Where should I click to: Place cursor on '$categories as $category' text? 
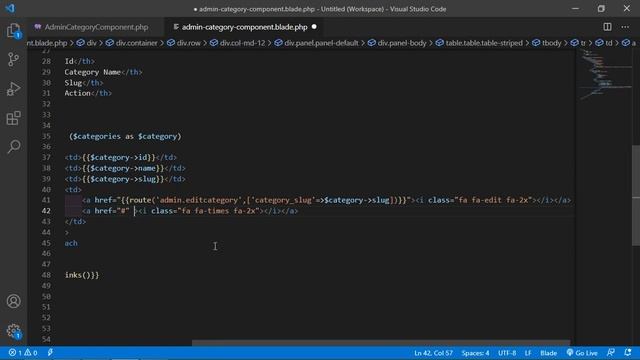[125, 136]
